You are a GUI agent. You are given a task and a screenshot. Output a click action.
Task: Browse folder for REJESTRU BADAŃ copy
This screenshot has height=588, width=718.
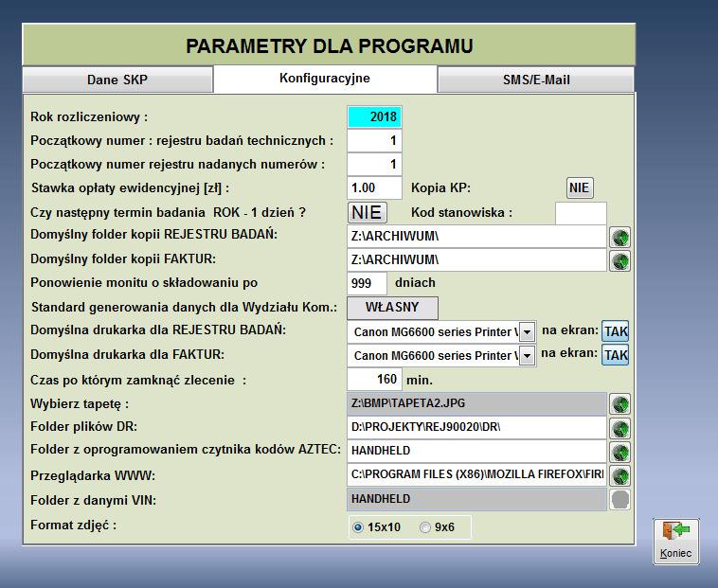[x=619, y=237]
